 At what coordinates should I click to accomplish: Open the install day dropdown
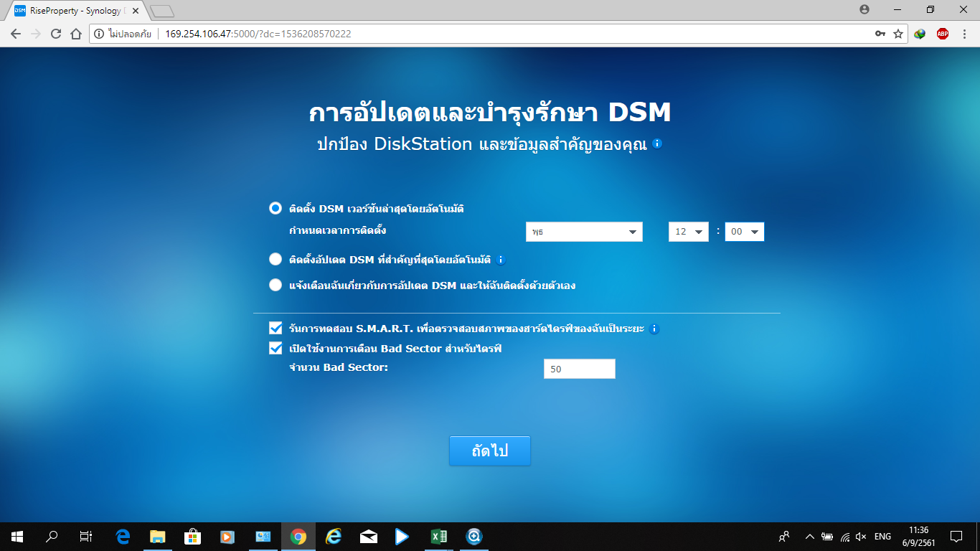pos(584,232)
